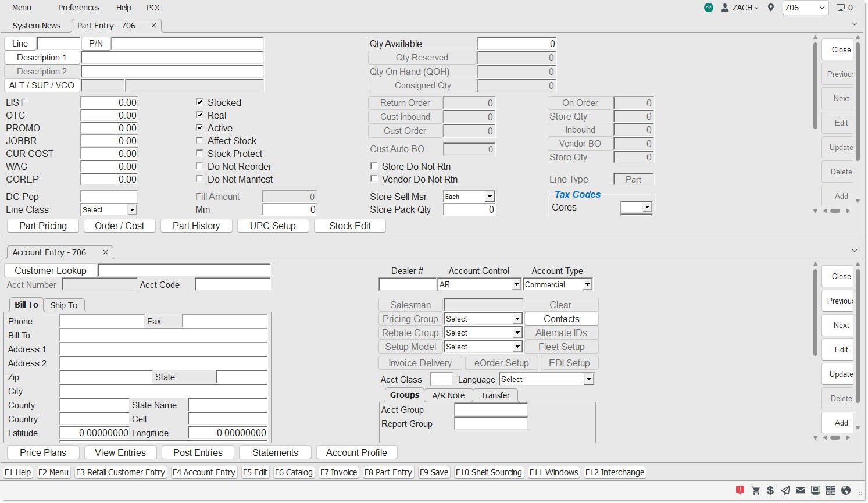Open the envelope mail icon
The height and width of the screenshot is (503, 868).
coord(801,490)
